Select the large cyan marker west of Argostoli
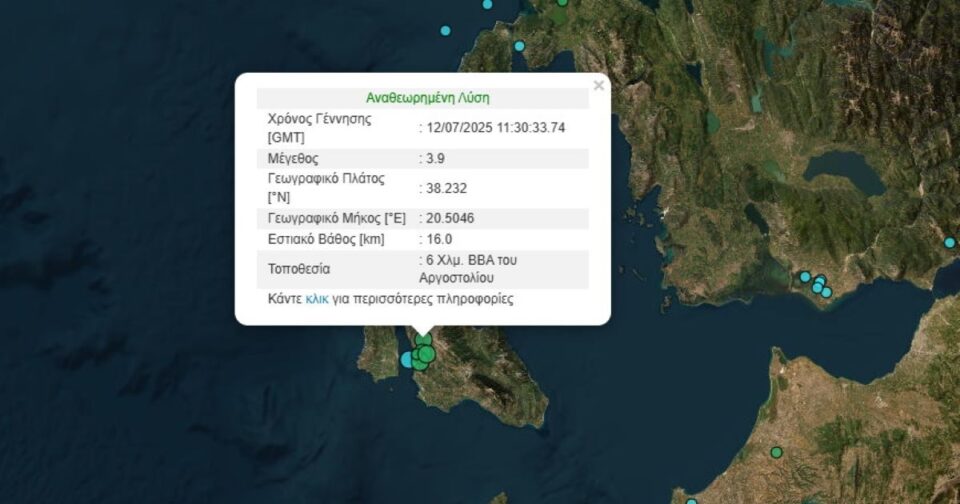Viewport: 960px width, 504px height. pos(408,358)
